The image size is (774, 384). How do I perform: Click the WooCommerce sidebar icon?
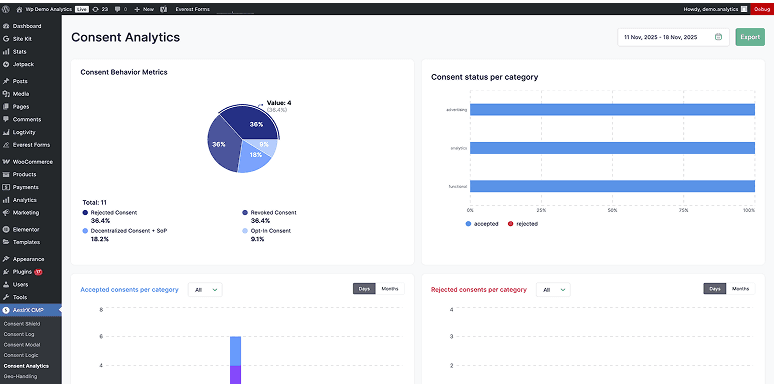[6, 162]
